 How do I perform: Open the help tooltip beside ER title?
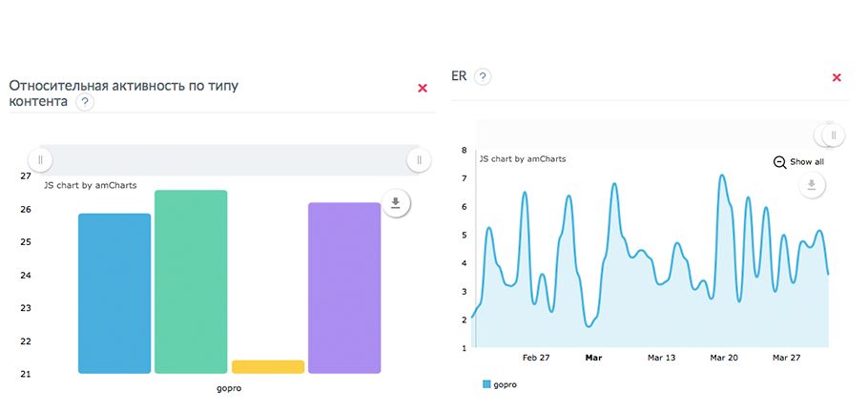coord(483,76)
